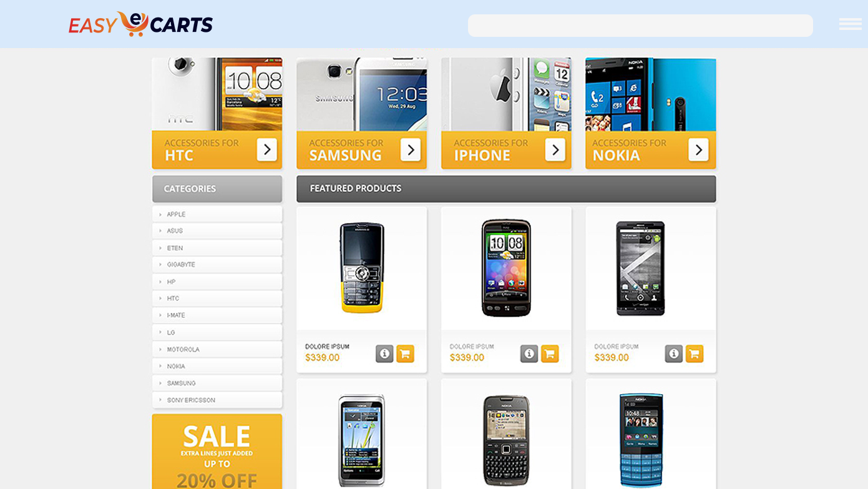868x489 pixels.
Task: Click the Easy eCarts logo
Action: tap(141, 24)
